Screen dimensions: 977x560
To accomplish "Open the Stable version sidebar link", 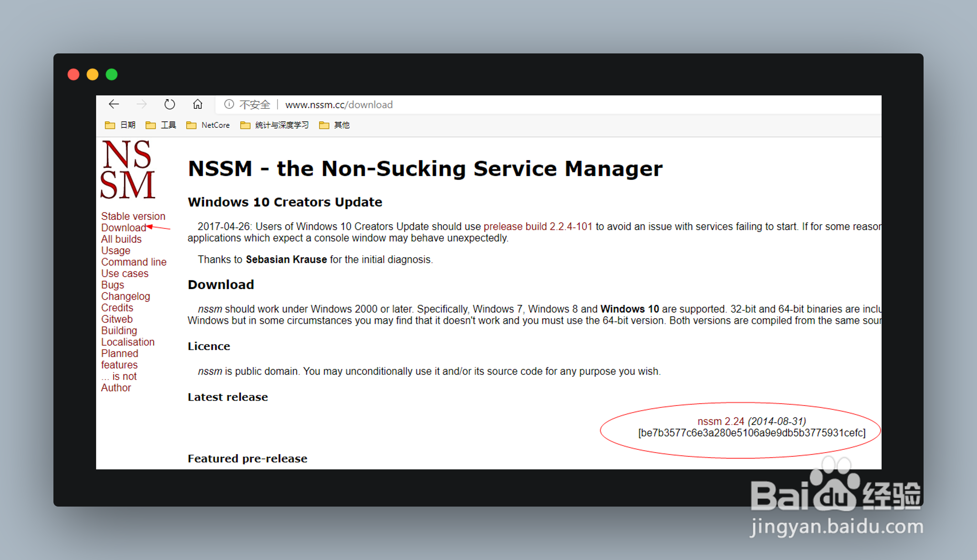I will [133, 217].
